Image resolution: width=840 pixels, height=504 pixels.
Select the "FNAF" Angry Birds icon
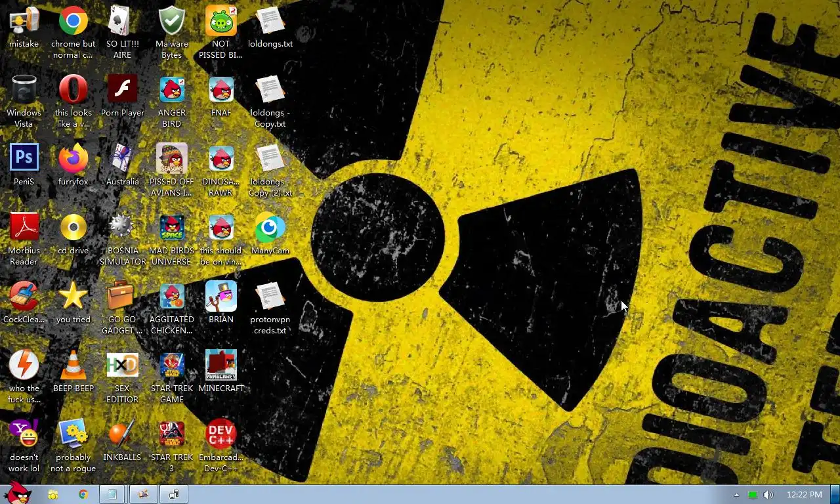click(220, 96)
